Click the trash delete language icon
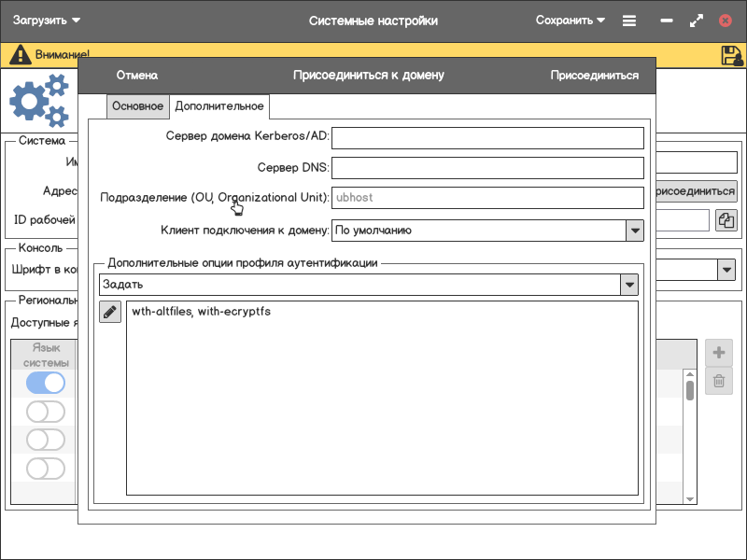 point(718,381)
